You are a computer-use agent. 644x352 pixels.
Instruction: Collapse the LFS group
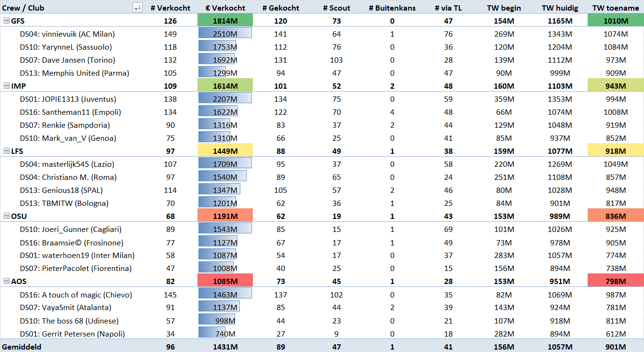6,151
